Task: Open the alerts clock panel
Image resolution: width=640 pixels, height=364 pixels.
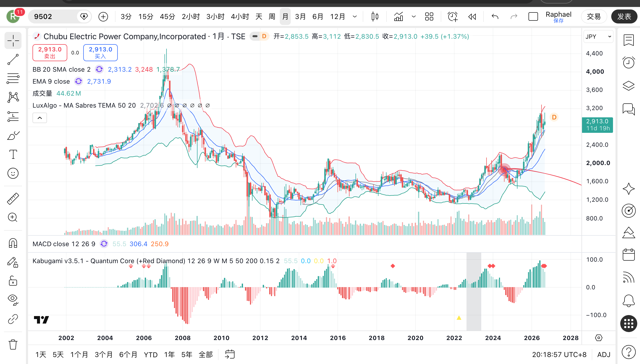Action: point(628,62)
